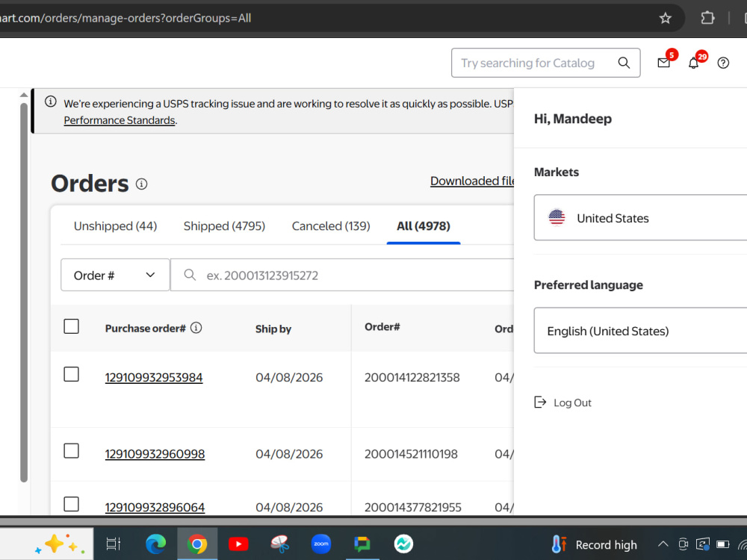Click the United States flag icon
Screen dimensions: 747x560
pos(557,217)
